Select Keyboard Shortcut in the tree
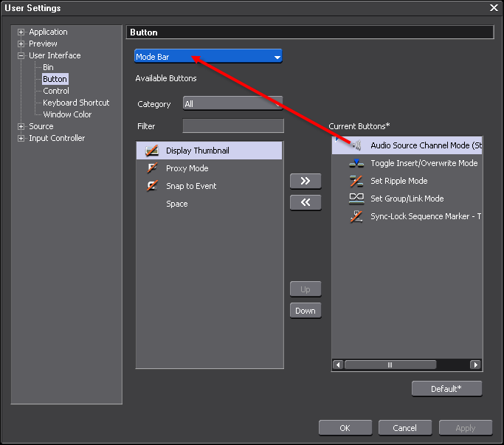Screen dimensions: 504x445 76,103
